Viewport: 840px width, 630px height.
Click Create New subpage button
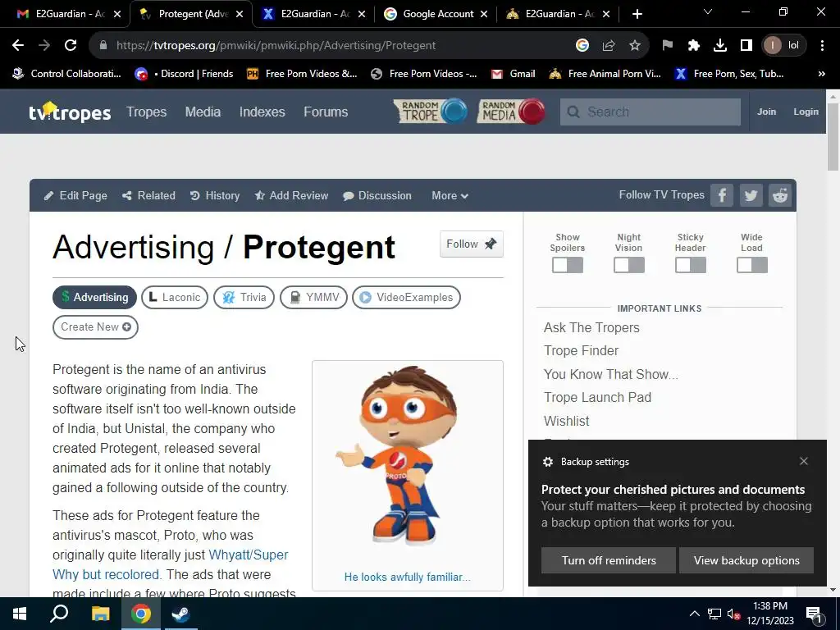click(x=95, y=327)
